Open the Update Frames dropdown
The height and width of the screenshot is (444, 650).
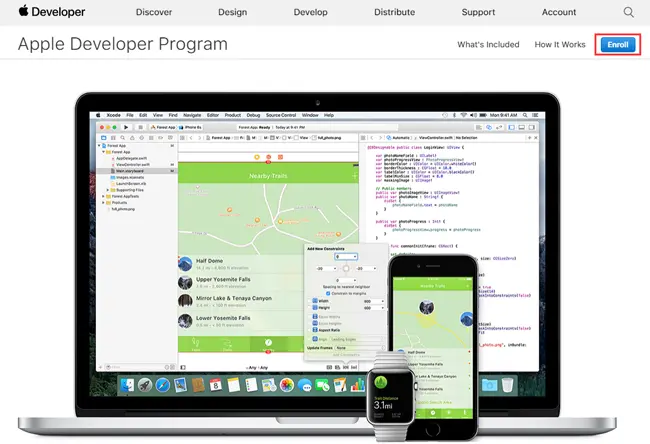point(360,348)
